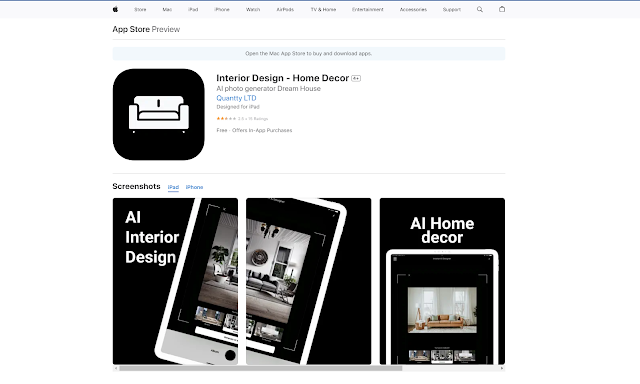Click the 'Open the Mac App Store' banner
Viewport: 640px width, 384px height.
(309, 53)
